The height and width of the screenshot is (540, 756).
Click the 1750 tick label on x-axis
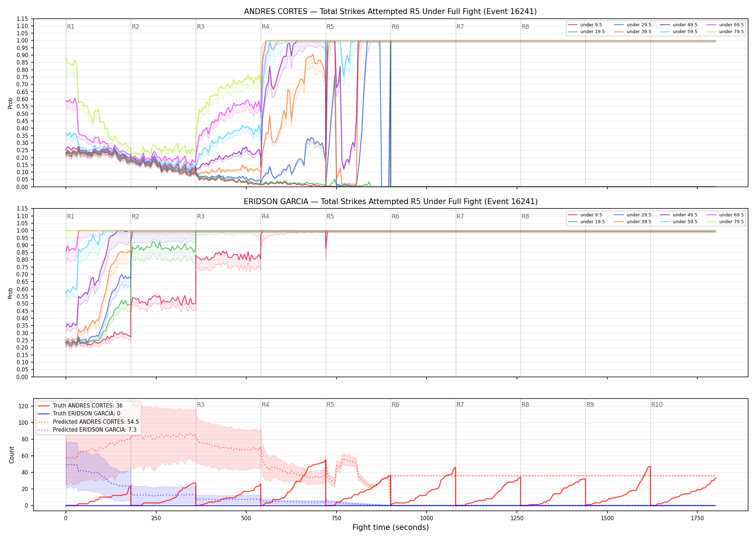coord(697,518)
